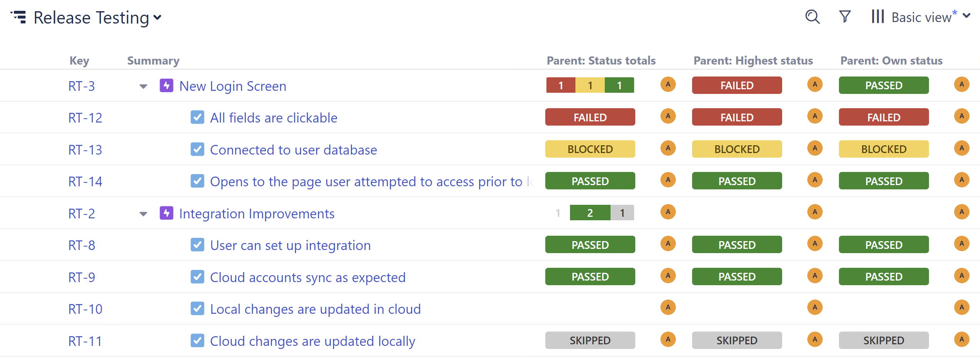Image resolution: width=980 pixels, height=359 pixels.
Task: Collapse the Integration Improvements row
Action: pos(143,214)
